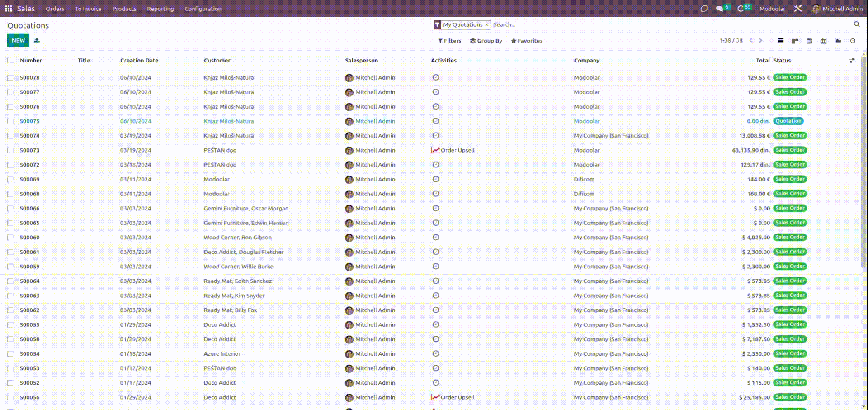The image size is (868, 410).
Task: Open the Group By dropdown
Action: 486,41
